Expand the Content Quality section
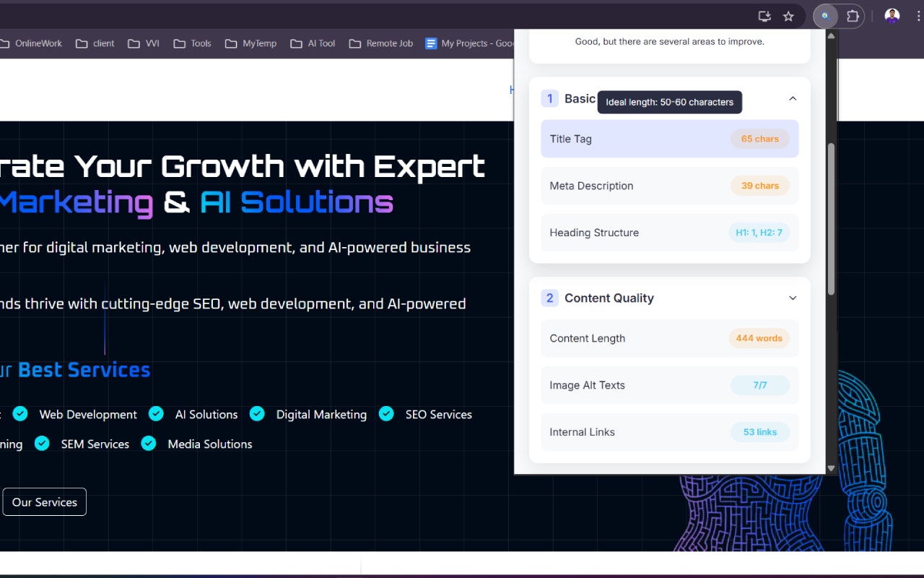The width and height of the screenshot is (924, 578). [x=793, y=298]
